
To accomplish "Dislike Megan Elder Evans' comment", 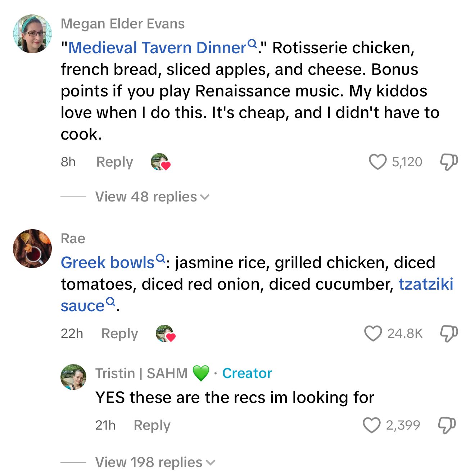I will tap(449, 162).
